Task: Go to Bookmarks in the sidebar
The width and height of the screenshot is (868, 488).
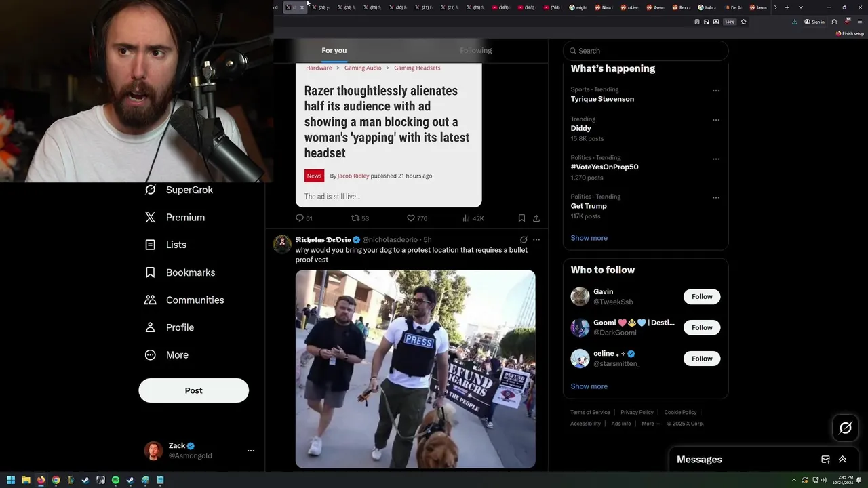Action: tap(180, 272)
